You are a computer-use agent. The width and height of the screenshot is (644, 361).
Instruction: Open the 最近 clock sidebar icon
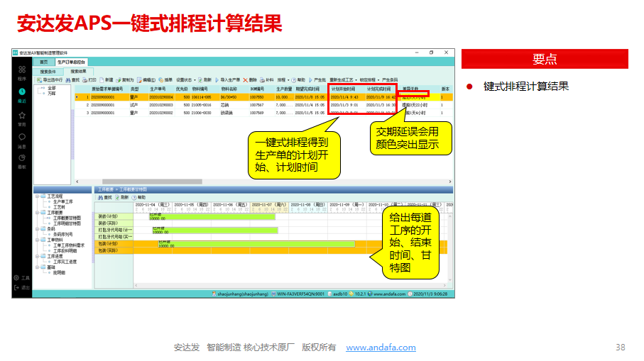click(22, 91)
